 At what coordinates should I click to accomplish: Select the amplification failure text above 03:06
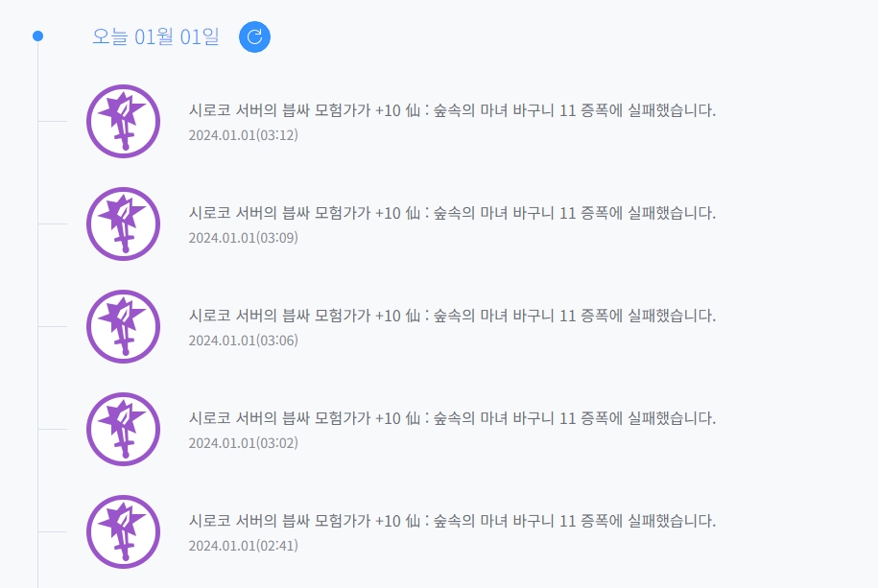click(x=452, y=316)
